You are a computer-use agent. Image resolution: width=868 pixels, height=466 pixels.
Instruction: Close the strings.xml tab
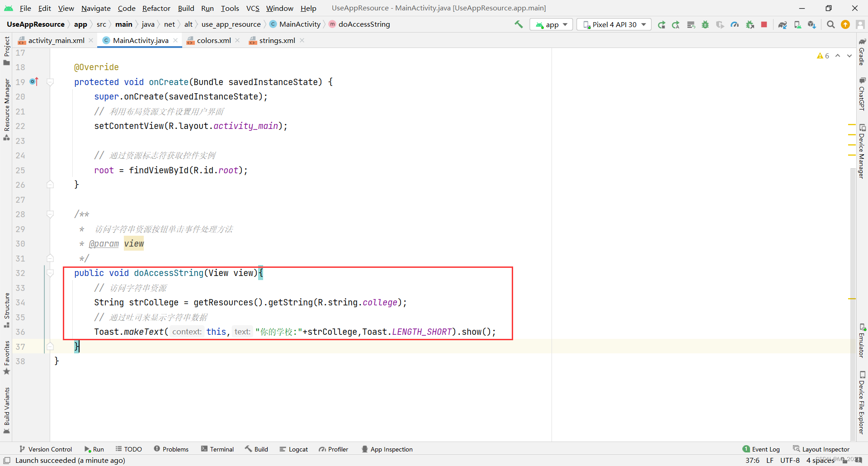[x=302, y=40]
